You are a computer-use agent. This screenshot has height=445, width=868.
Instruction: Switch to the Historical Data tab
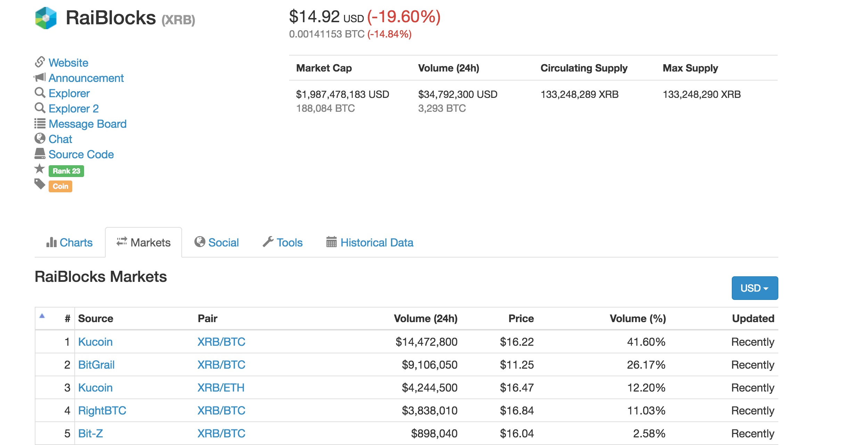[375, 242]
